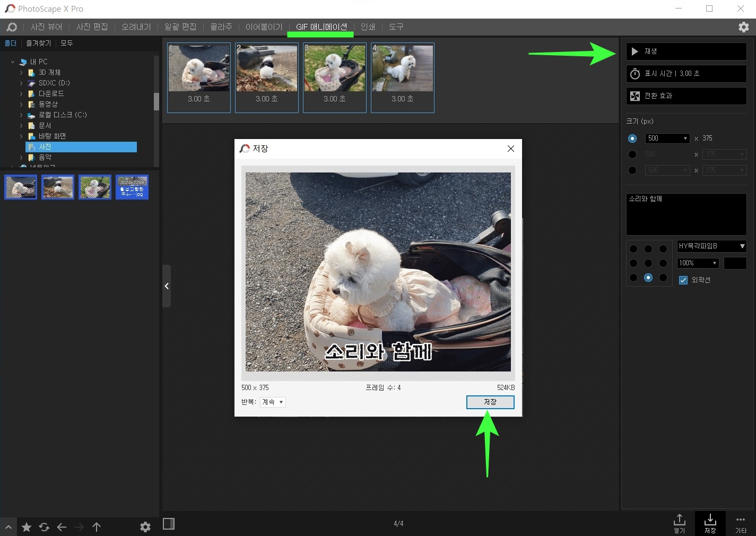The width and height of the screenshot is (756, 536).
Task: Switch to 오려내기 tab
Action: (x=136, y=27)
